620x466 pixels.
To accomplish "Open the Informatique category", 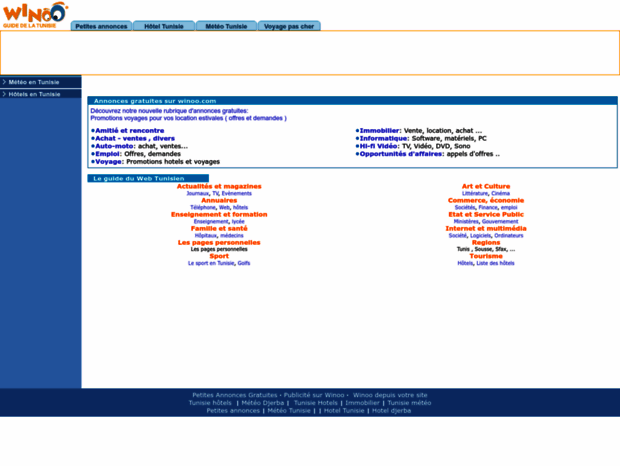I will 383,138.
